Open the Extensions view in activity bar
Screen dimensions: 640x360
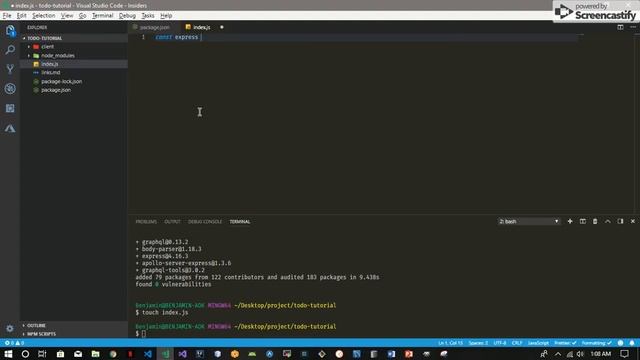(x=10, y=108)
